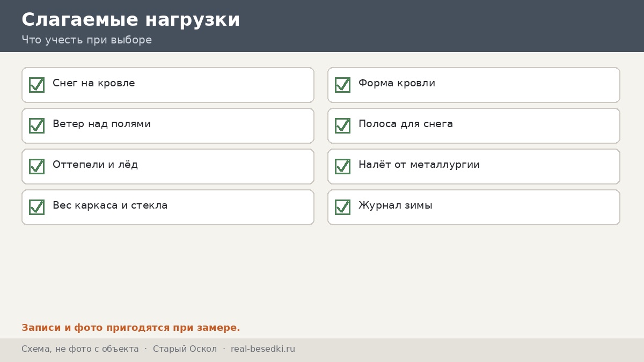Toggle the 'Ветер над полями' checkbox
Image resolution: width=644 pixels, height=362 pixels.
click(36, 125)
